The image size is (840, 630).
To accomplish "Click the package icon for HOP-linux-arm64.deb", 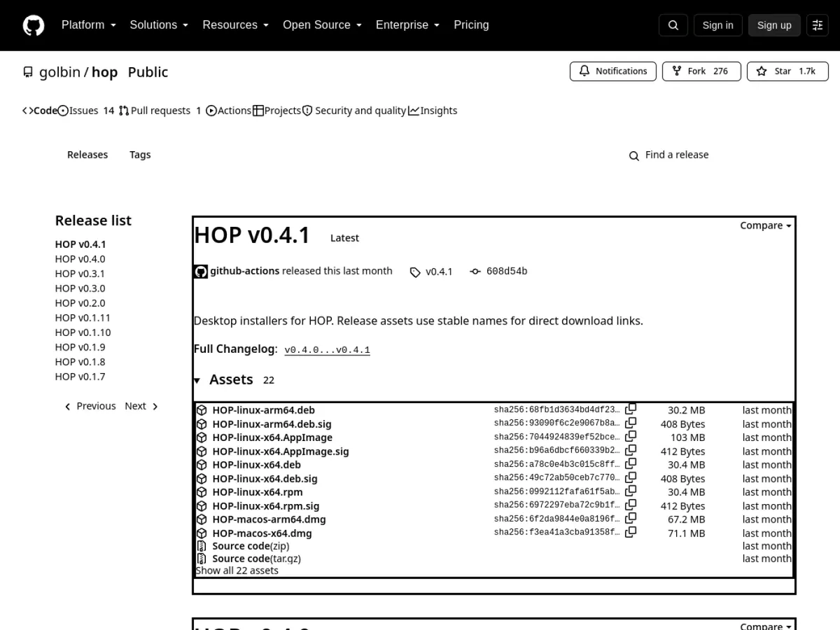I will [x=202, y=410].
